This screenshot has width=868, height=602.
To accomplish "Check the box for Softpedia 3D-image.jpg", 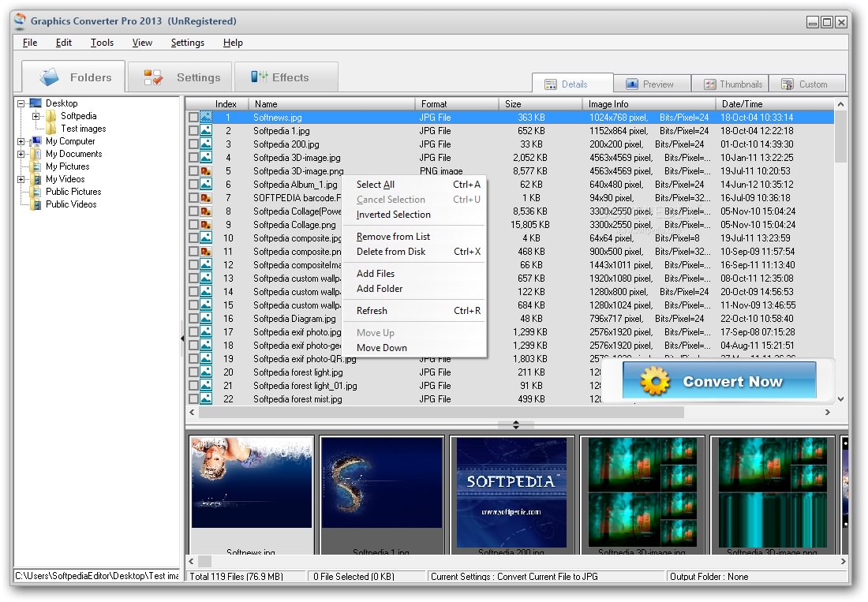I will pyautogui.click(x=193, y=158).
